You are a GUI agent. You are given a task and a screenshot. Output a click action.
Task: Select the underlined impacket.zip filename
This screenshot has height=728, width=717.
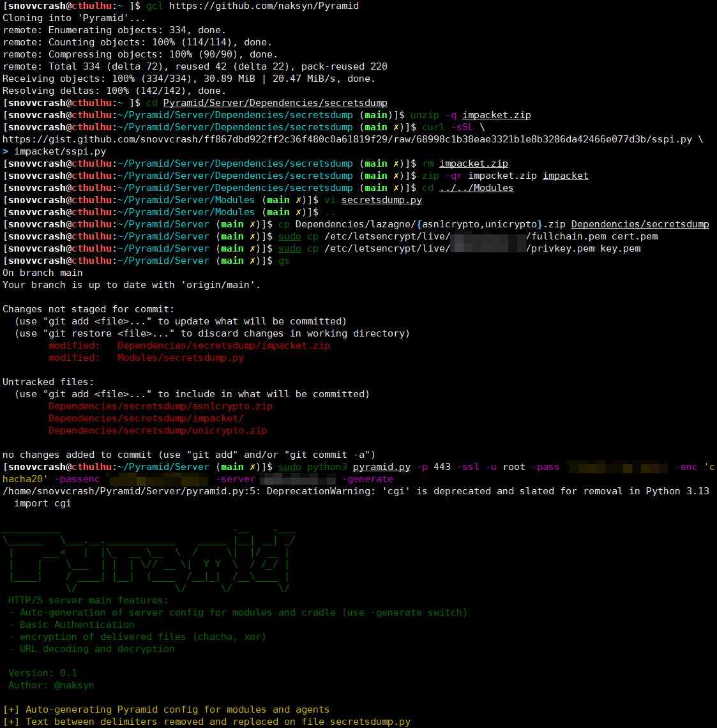tap(497, 114)
